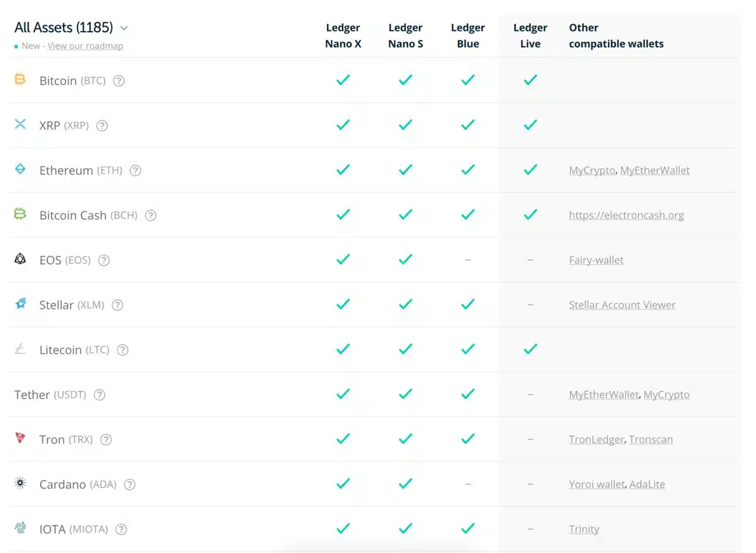Click the Ledger Nano X column header

(343, 36)
